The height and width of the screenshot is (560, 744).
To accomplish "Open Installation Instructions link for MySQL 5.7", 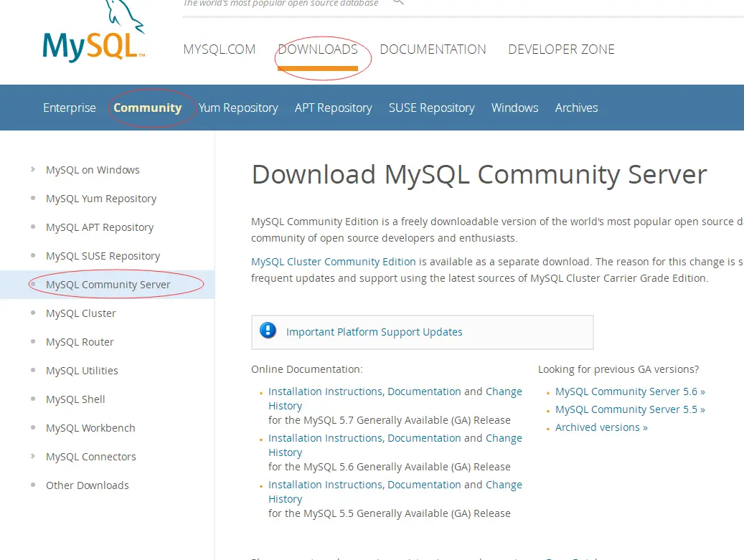I will pos(326,391).
